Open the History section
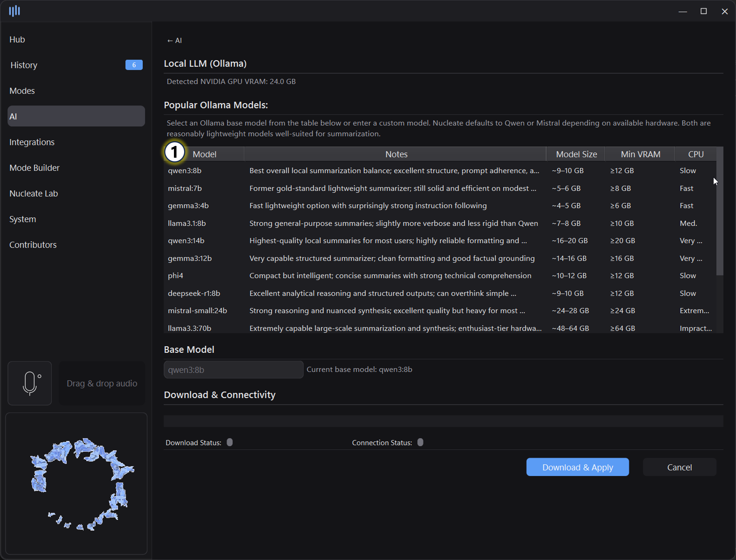Viewport: 736px width, 560px height. (76, 65)
